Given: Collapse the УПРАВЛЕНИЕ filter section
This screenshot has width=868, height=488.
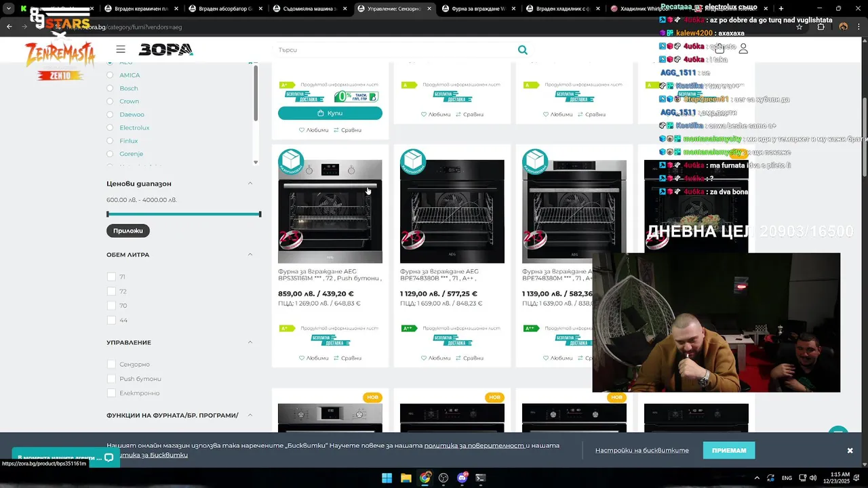Looking at the screenshot, I should [250, 342].
